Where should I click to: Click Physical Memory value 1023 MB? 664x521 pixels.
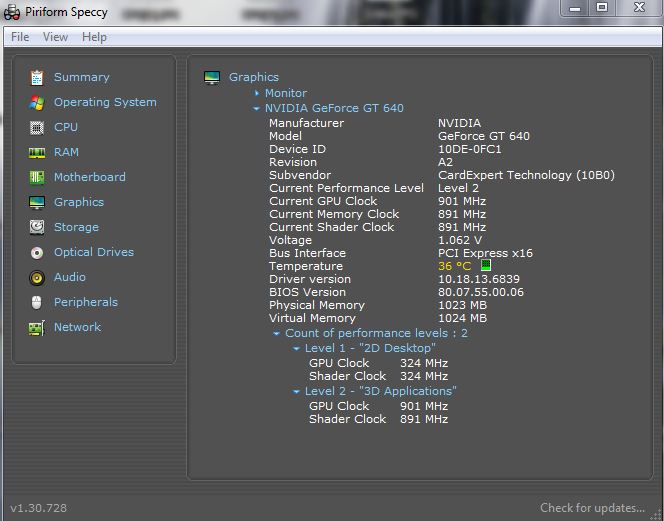(462, 305)
